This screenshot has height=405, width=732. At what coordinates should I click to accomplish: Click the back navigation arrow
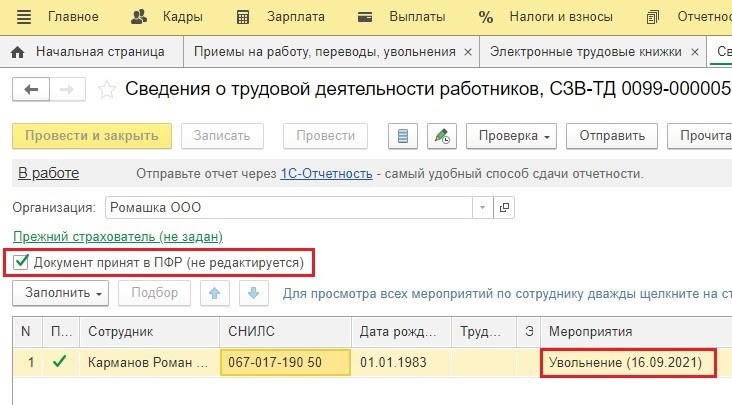[x=30, y=89]
